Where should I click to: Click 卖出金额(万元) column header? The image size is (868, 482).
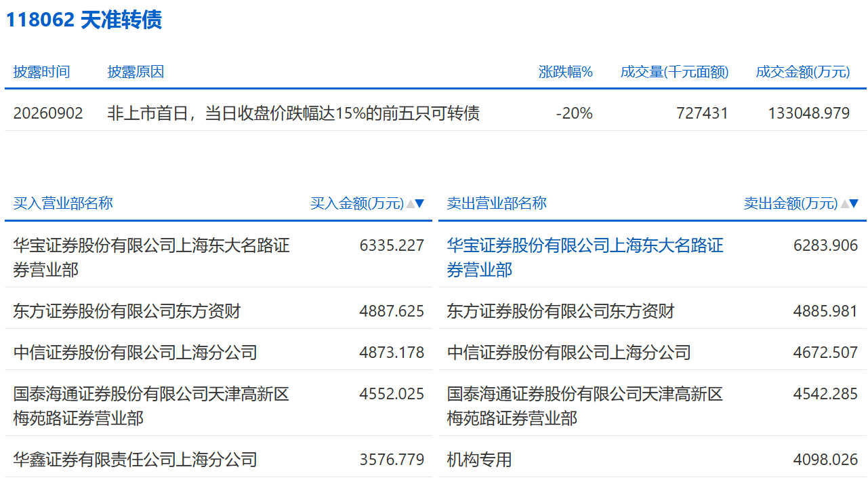[791, 203]
